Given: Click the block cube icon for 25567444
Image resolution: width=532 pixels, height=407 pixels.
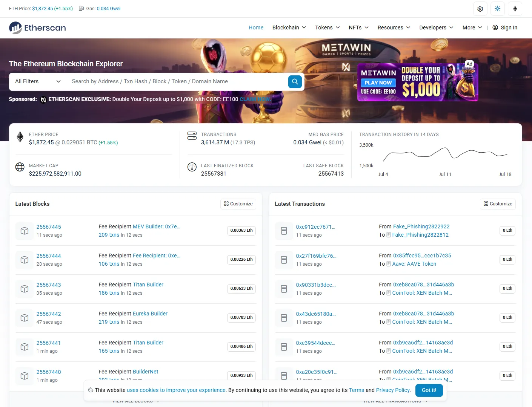Looking at the screenshot, I should click(25, 260).
